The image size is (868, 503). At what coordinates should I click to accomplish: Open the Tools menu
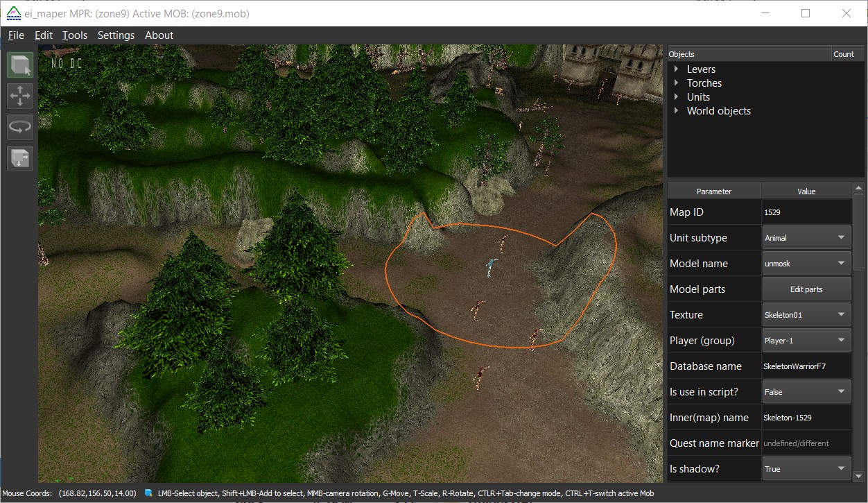tap(75, 35)
